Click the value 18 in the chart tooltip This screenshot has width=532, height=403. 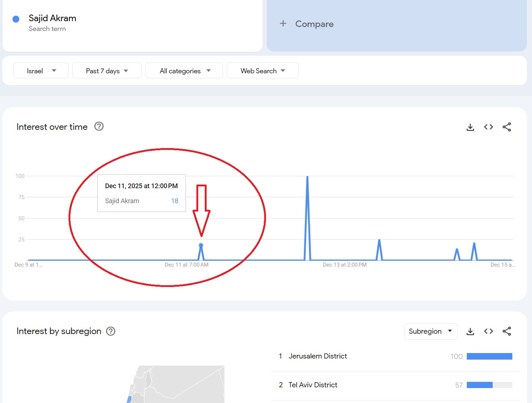pos(175,201)
